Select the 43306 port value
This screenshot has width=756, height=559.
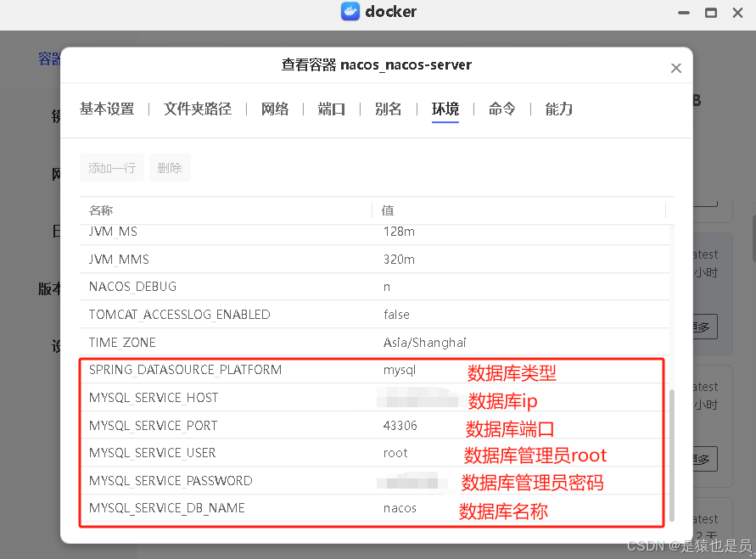400,426
